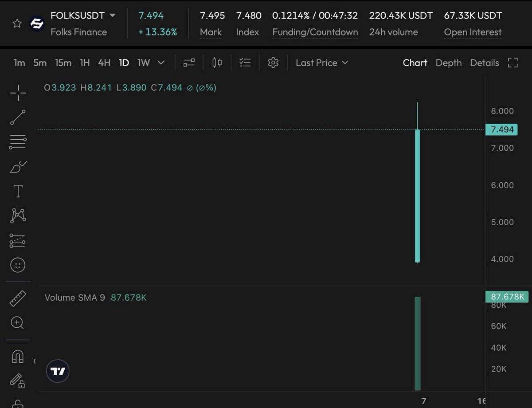Toggle the lock all drawings icon
Screen dimensions: 532x408
click(18, 404)
